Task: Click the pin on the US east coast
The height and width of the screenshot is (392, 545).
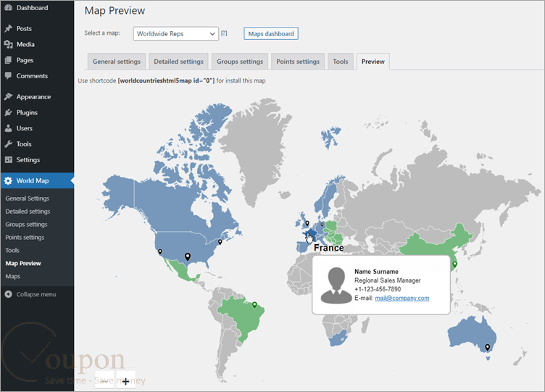Action: pyautogui.click(x=220, y=242)
